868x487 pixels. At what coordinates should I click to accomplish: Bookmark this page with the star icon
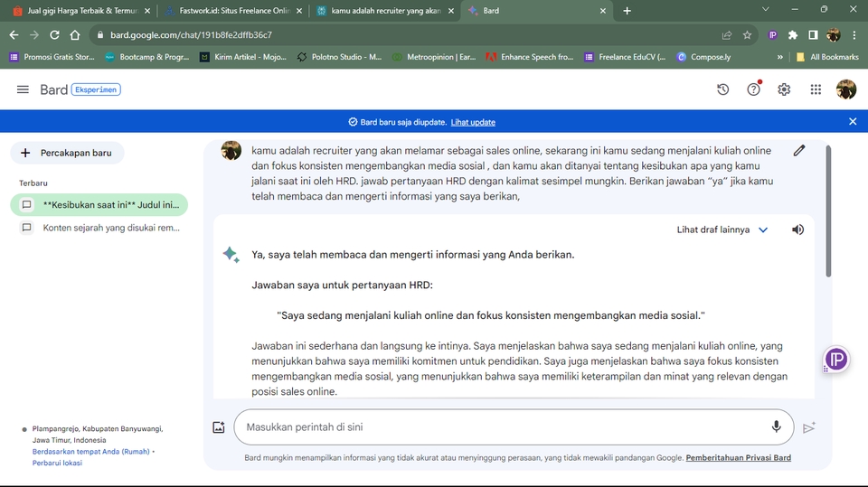pyautogui.click(x=747, y=35)
